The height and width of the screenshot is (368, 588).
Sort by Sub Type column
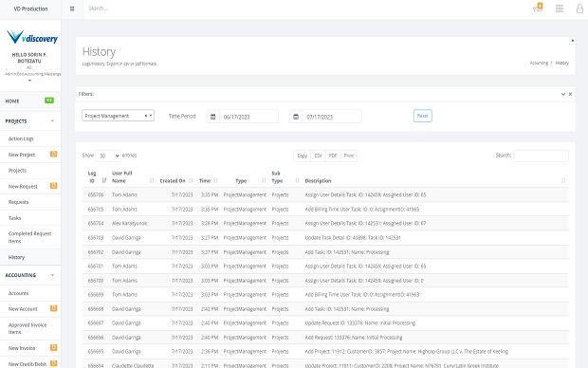[297, 180]
